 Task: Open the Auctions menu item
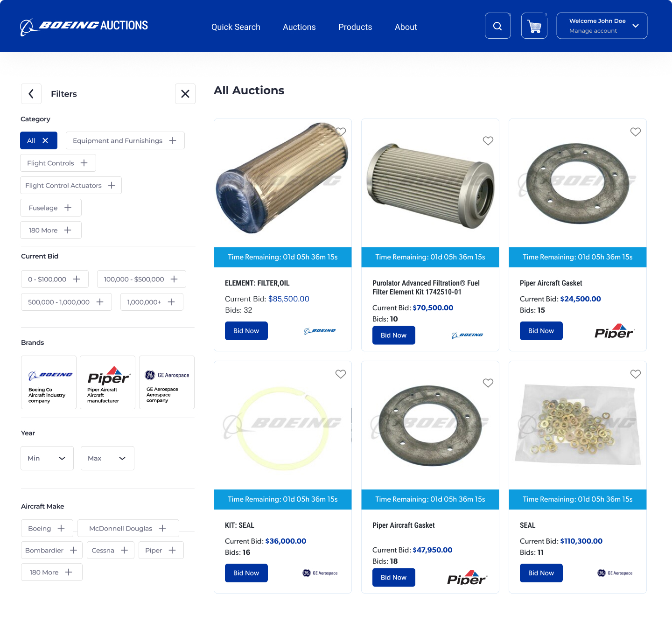[299, 27]
